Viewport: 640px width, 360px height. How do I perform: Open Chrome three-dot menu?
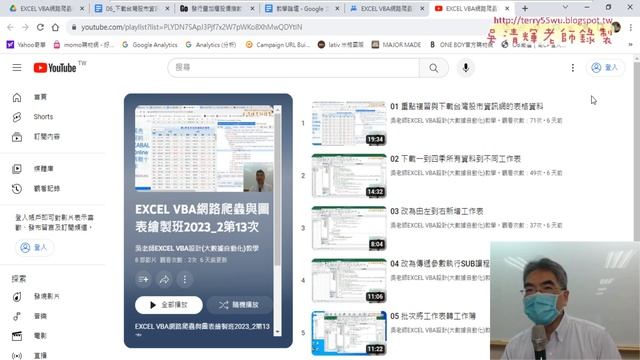pos(631,27)
